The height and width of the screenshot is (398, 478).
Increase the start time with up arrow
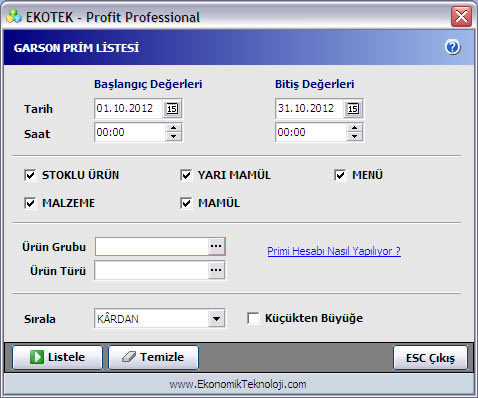point(173,128)
